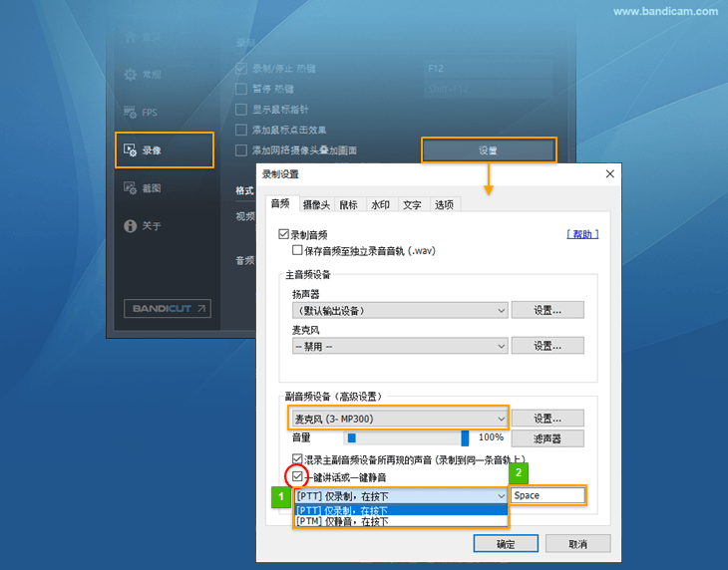Screen dimensions: 728x570
Task: Switch to the 音频 tab
Action: pyautogui.click(x=280, y=203)
